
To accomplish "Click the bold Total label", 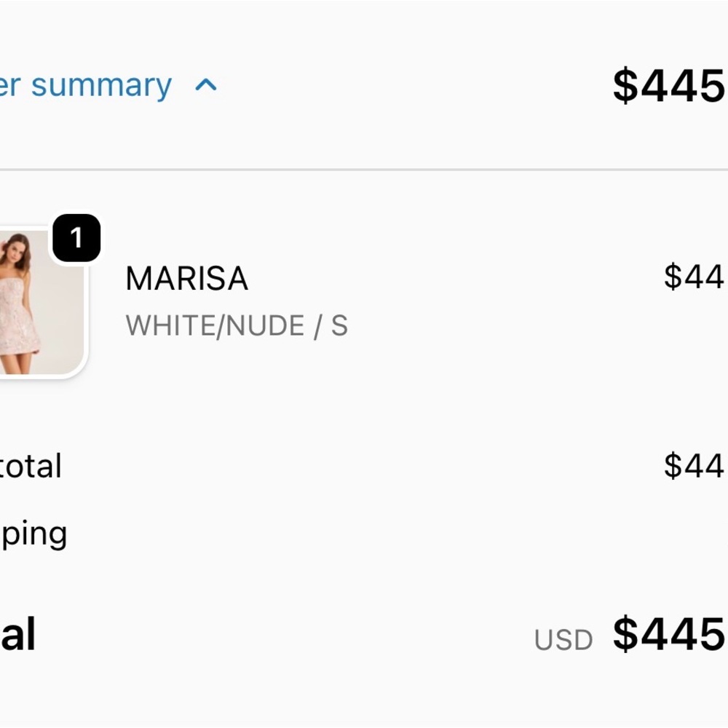I will (17, 634).
